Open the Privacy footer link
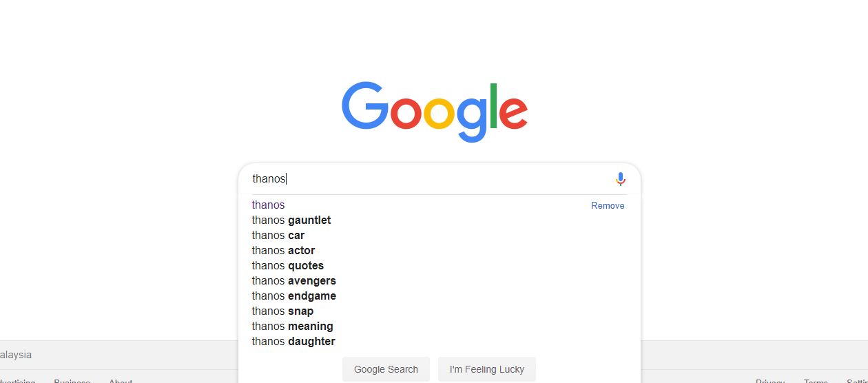This screenshot has width=868, height=383. click(770, 381)
